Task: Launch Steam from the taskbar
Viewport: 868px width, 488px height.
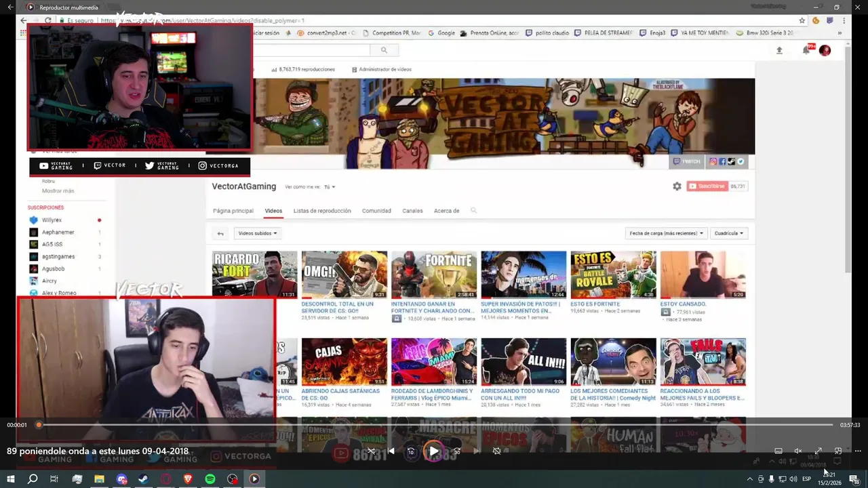Action: click(143, 479)
